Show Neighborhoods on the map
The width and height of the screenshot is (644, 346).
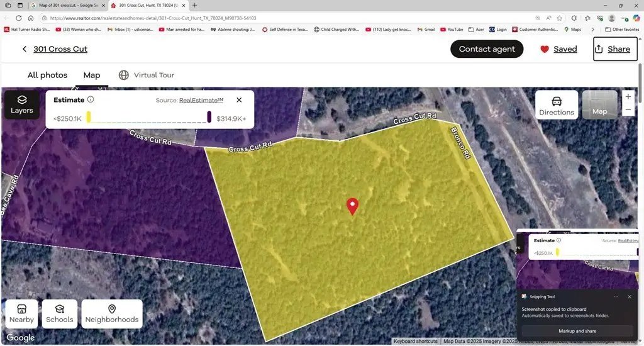(x=111, y=313)
